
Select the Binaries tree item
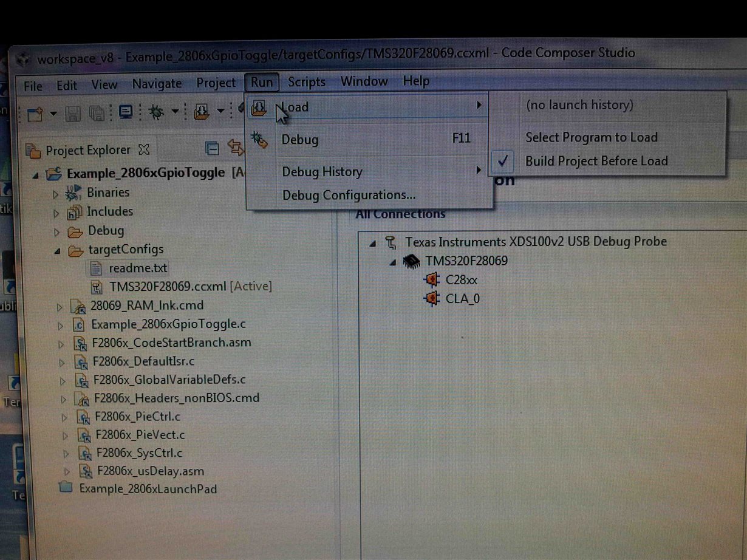[x=107, y=193]
